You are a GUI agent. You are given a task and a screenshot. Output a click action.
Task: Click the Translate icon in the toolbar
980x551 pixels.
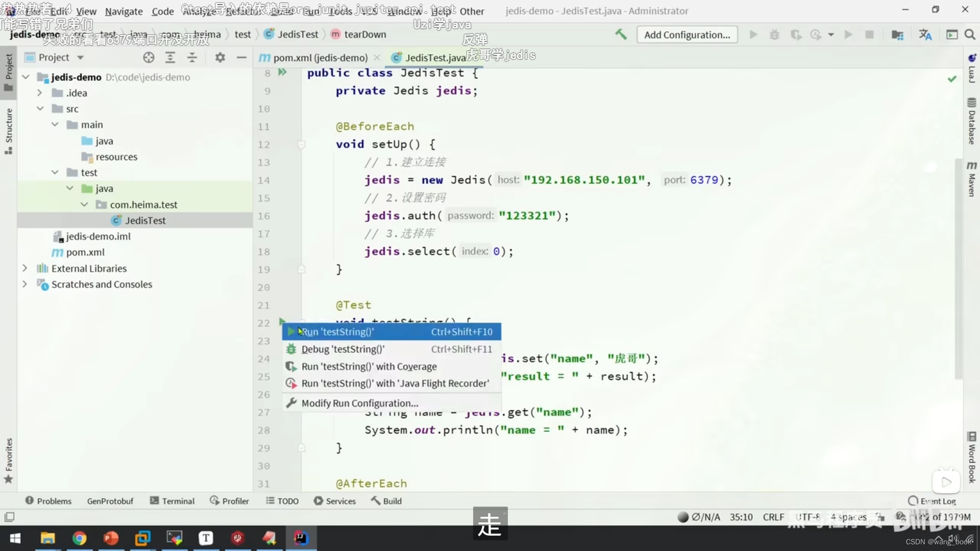tap(925, 35)
